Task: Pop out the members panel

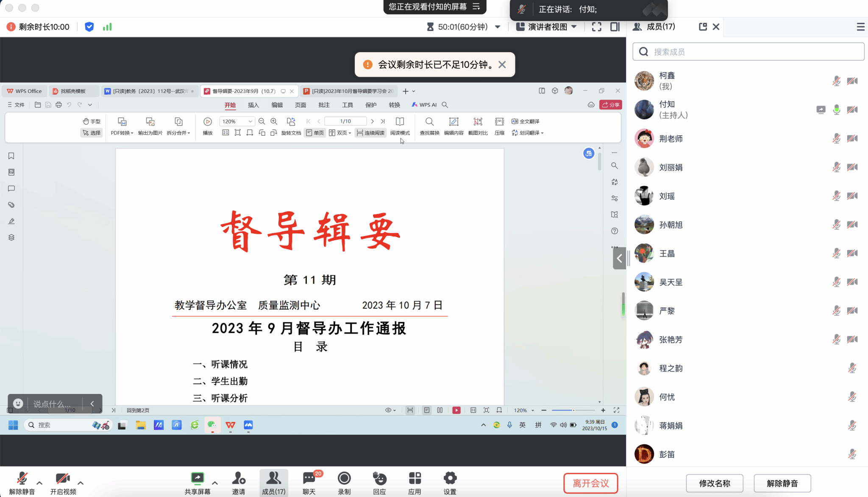Action: [x=703, y=27]
